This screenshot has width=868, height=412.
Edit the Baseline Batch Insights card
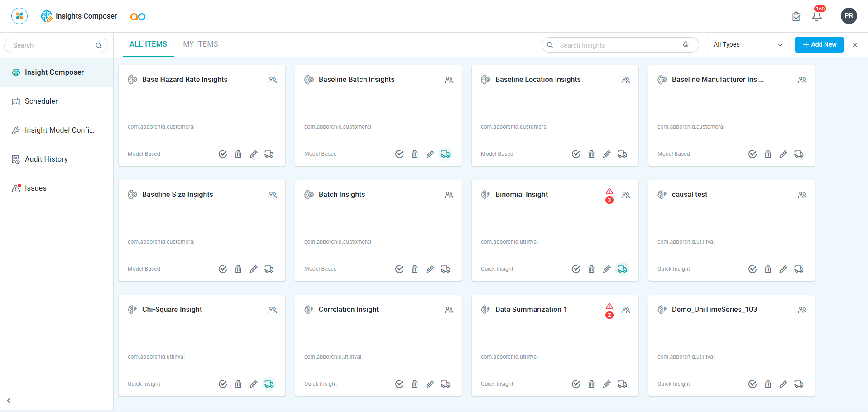coord(430,154)
